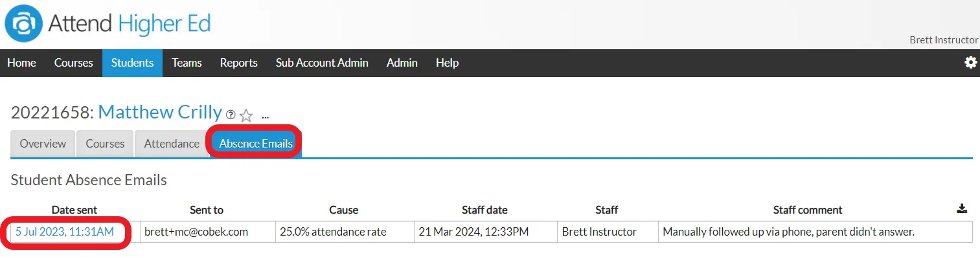
Task: Select Students in the navigation bar
Action: (x=132, y=63)
